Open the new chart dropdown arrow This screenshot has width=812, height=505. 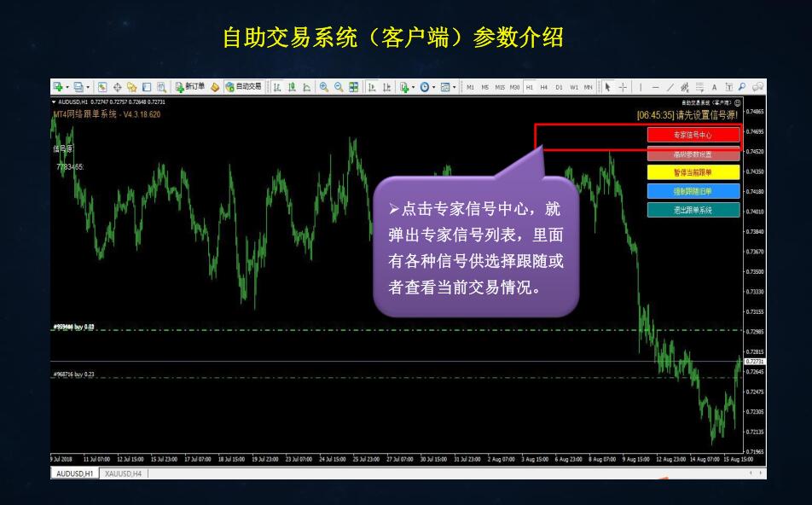point(67,86)
